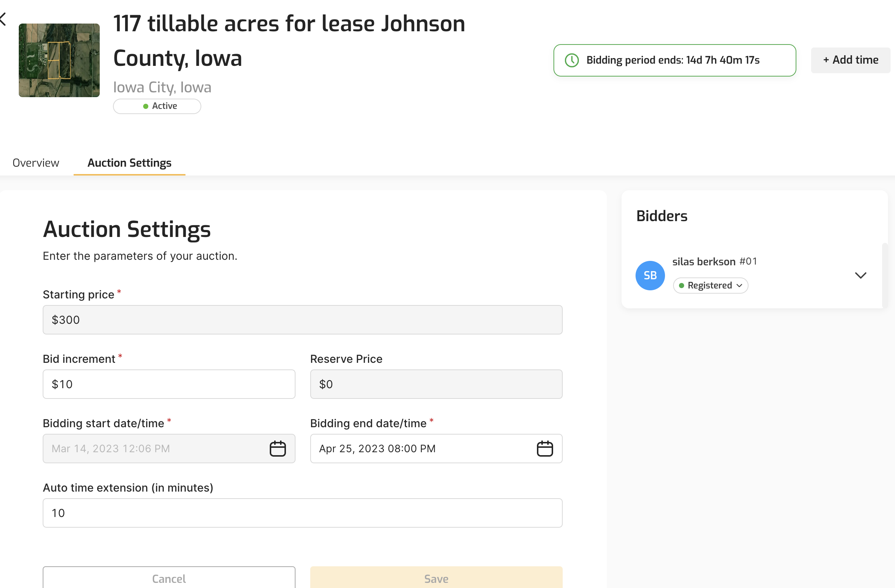Click the Save button
Screen dimensions: 895x588
tap(436, 578)
